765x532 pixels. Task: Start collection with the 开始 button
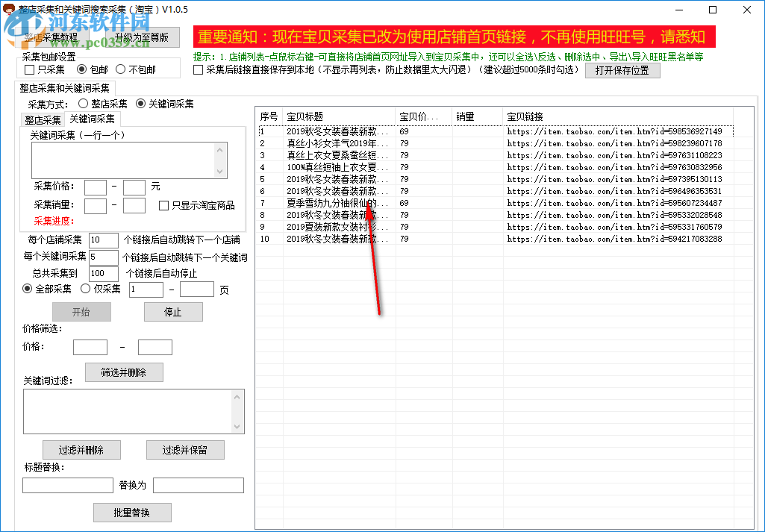click(x=81, y=312)
